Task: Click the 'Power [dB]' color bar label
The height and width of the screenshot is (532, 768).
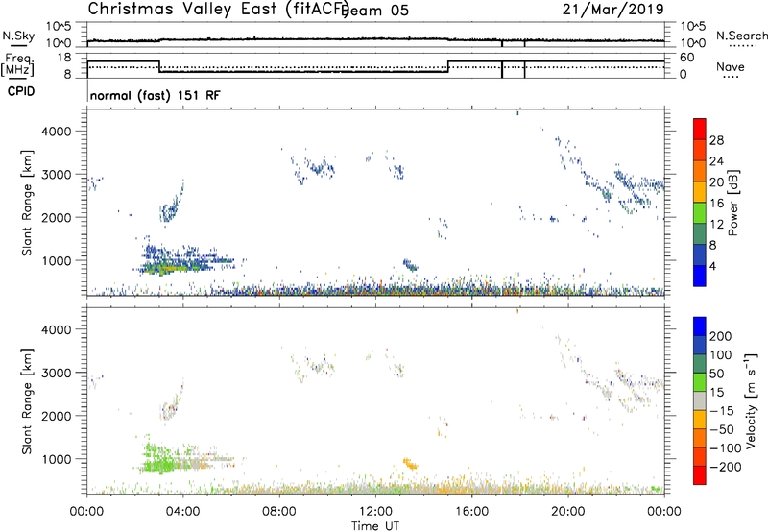Action: click(732, 203)
